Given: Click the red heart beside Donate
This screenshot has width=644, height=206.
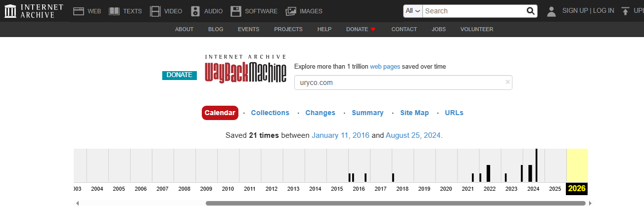Looking at the screenshot, I should tap(373, 29).
